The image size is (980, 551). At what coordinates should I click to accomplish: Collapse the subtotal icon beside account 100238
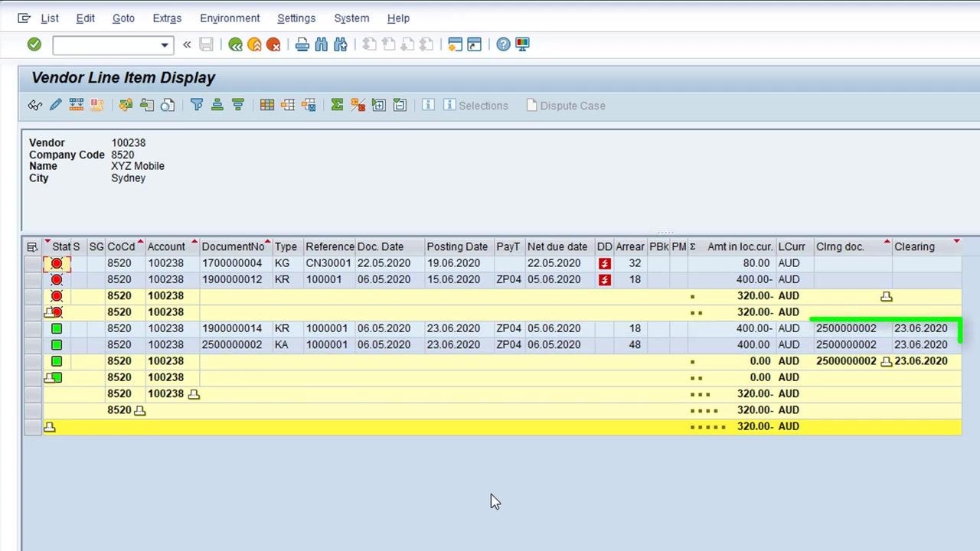click(x=194, y=394)
